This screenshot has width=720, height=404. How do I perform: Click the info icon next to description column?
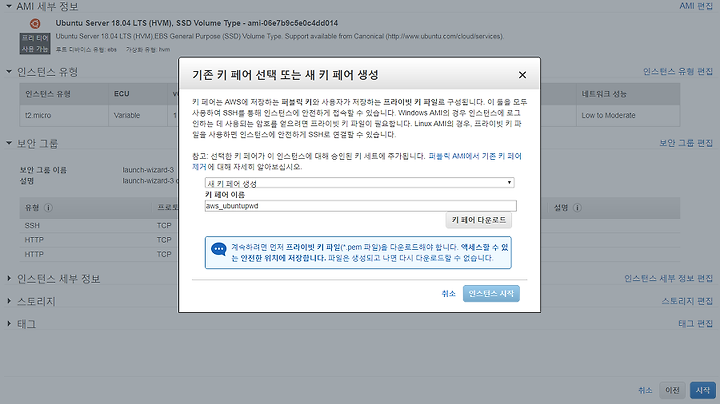577,208
